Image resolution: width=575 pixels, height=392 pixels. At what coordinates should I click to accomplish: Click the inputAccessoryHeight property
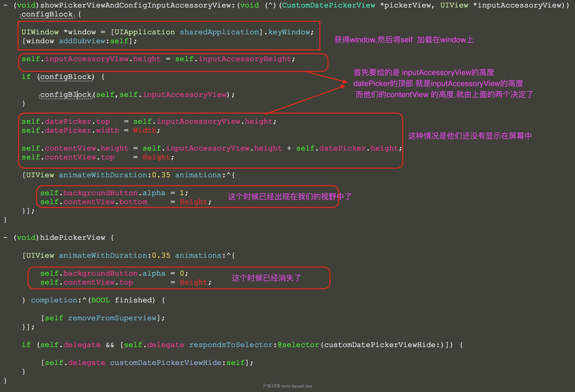245,59
